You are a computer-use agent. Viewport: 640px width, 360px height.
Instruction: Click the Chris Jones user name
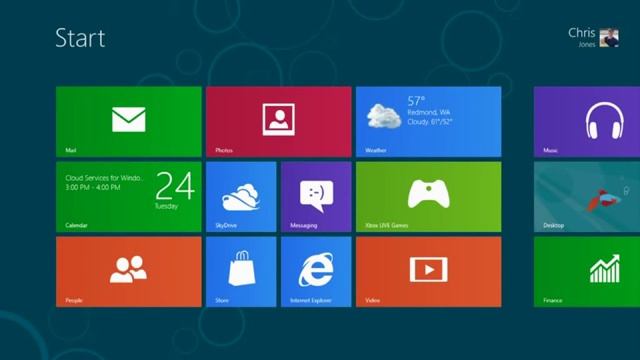coord(582,37)
